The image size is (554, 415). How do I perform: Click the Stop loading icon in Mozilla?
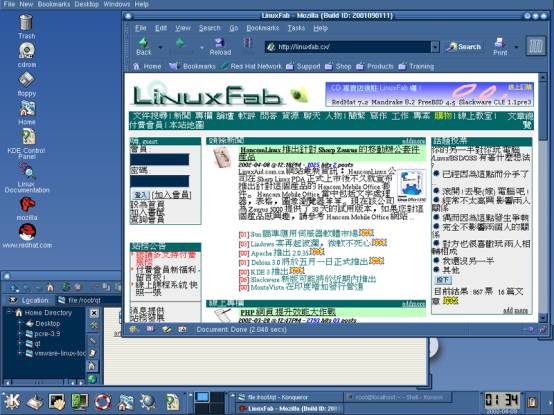click(x=247, y=43)
